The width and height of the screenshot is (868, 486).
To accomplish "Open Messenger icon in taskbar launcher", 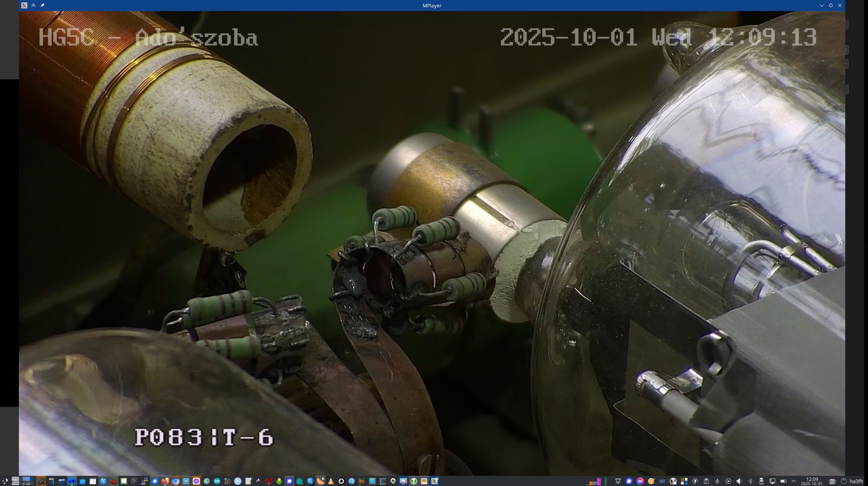I will 196,481.
